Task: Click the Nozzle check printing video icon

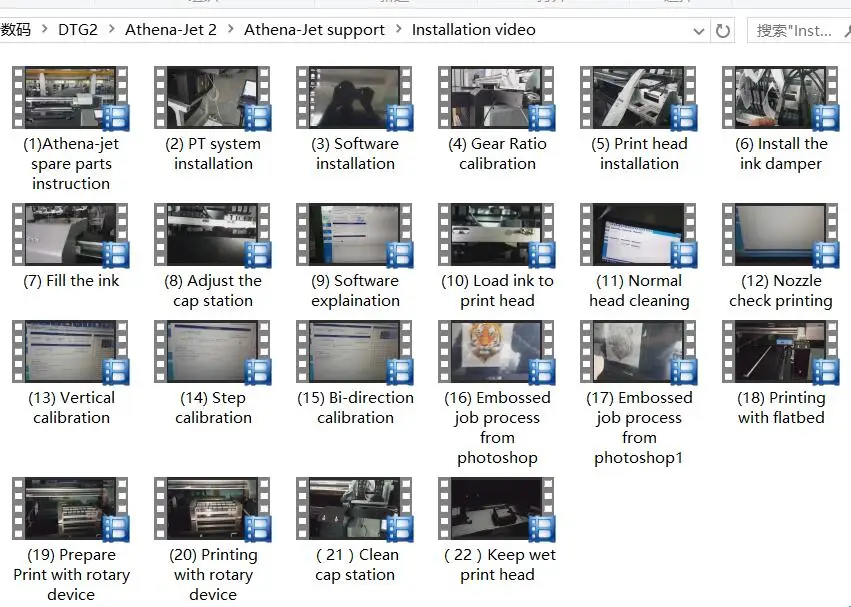Action: coord(781,235)
